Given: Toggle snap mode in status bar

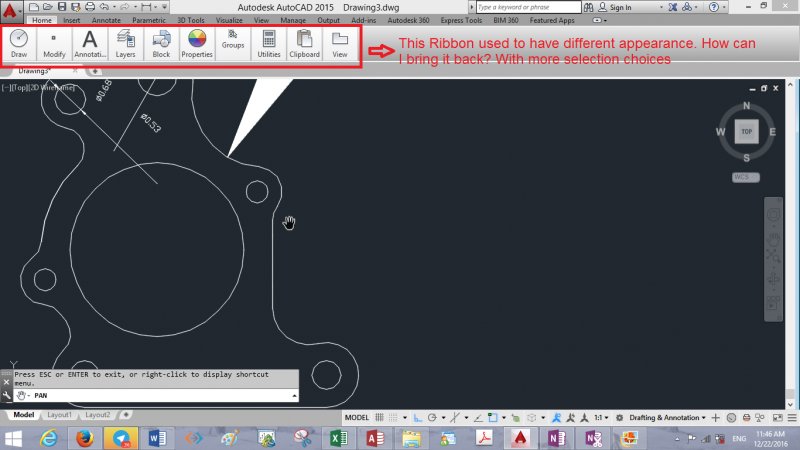Looking at the screenshot, I should 393,417.
